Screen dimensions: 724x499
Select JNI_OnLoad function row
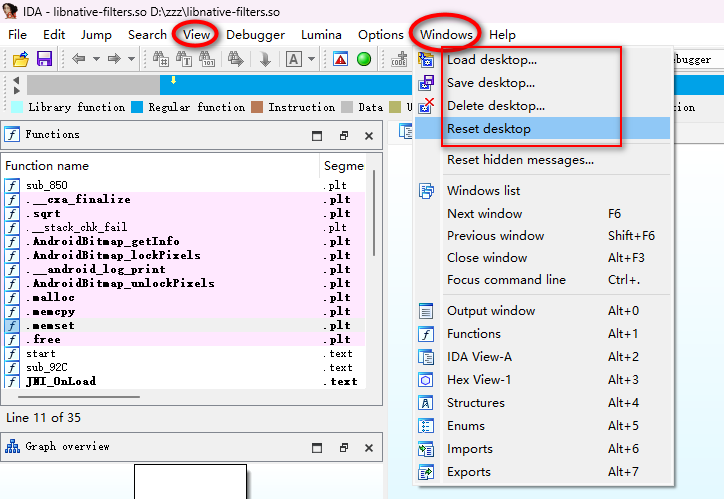click(184, 381)
